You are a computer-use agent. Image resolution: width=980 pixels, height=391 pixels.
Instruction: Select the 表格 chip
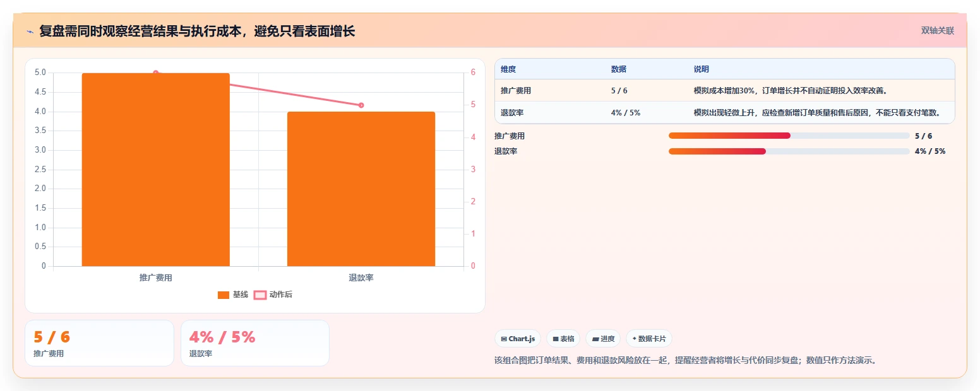(563, 339)
